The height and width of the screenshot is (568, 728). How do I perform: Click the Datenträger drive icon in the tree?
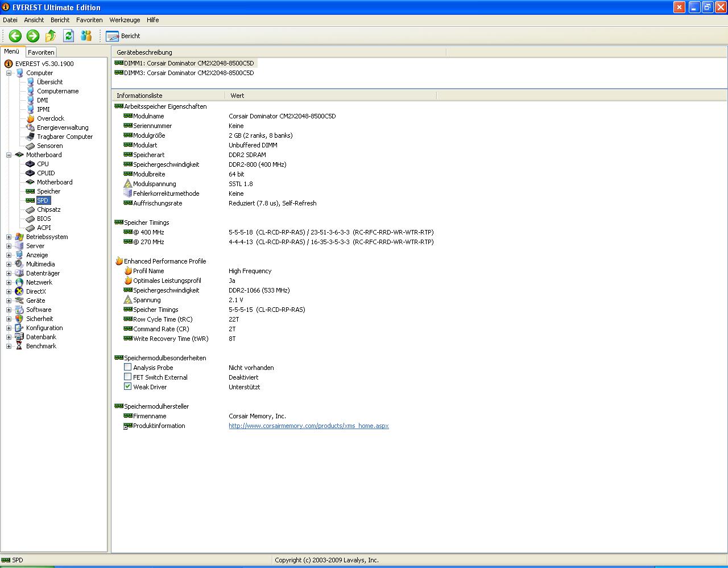tap(20, 273)
